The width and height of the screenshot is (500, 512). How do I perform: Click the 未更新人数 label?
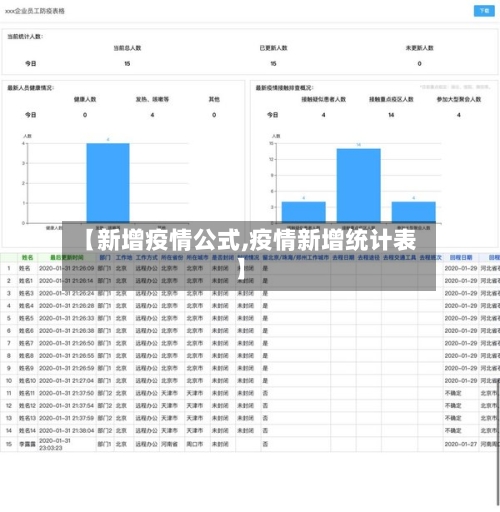click(419, 48)
